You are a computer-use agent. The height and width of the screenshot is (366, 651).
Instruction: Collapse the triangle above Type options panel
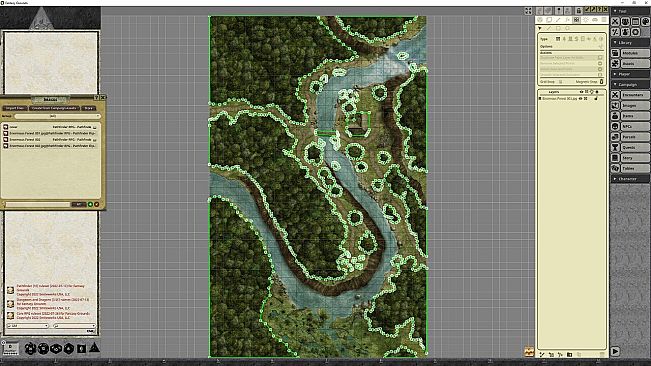click(x=540, y=29)
